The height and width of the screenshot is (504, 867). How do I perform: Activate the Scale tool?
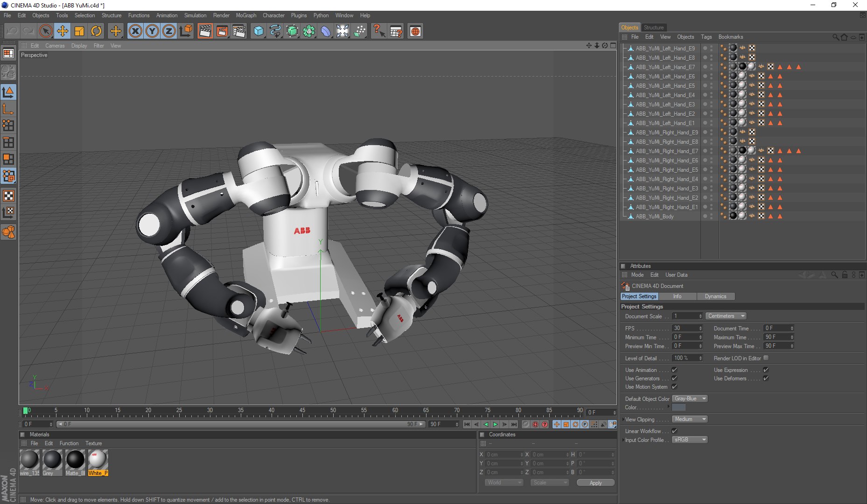click(79, 31)
